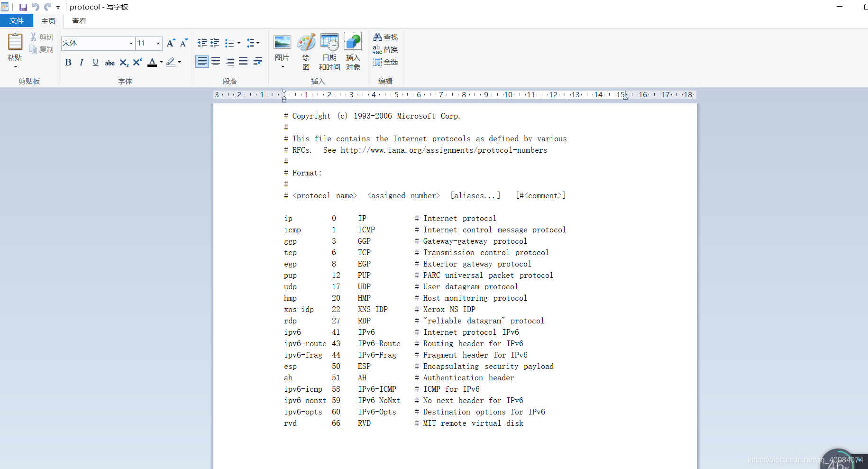Click the Cut (剪切) button
Viewport: 868px width, 469px height.
point(42,37)
